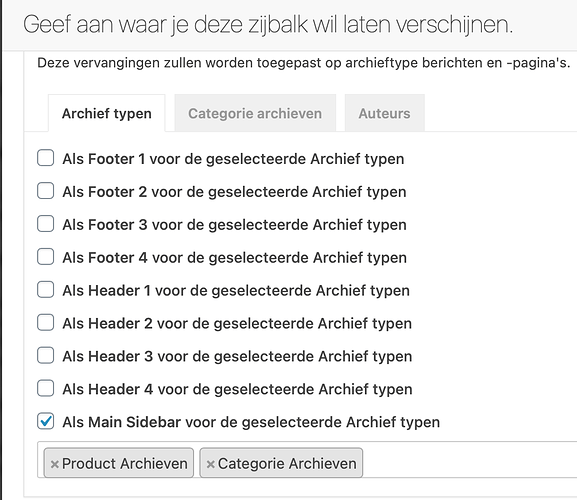
Task: Click the Product Archieven tag label
Action: (x=125, y=464)
